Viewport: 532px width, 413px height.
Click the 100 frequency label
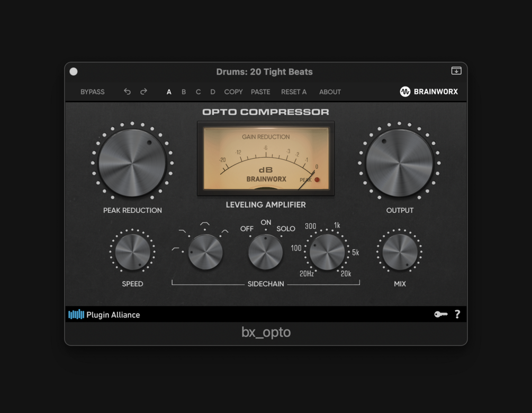click(296, 248)
